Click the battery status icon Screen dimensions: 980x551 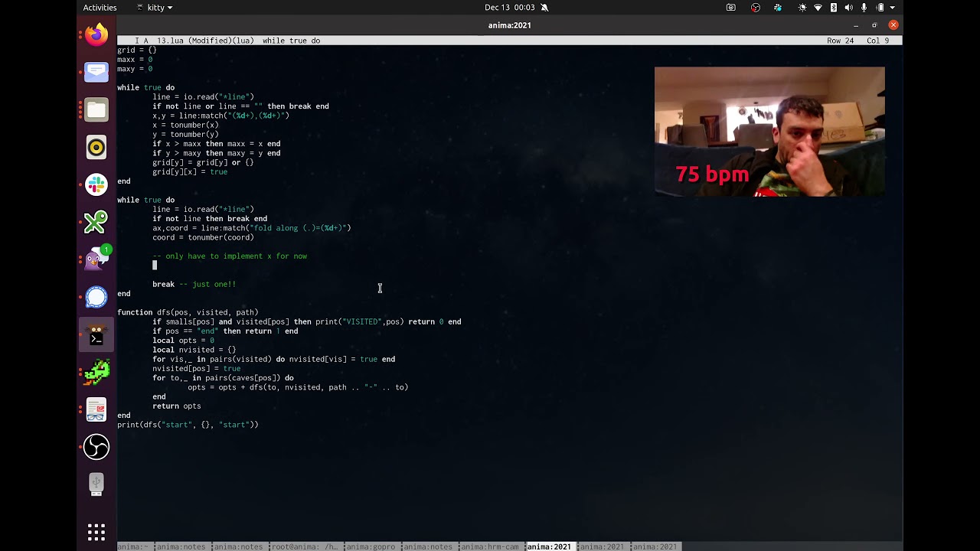coord(880,8)
